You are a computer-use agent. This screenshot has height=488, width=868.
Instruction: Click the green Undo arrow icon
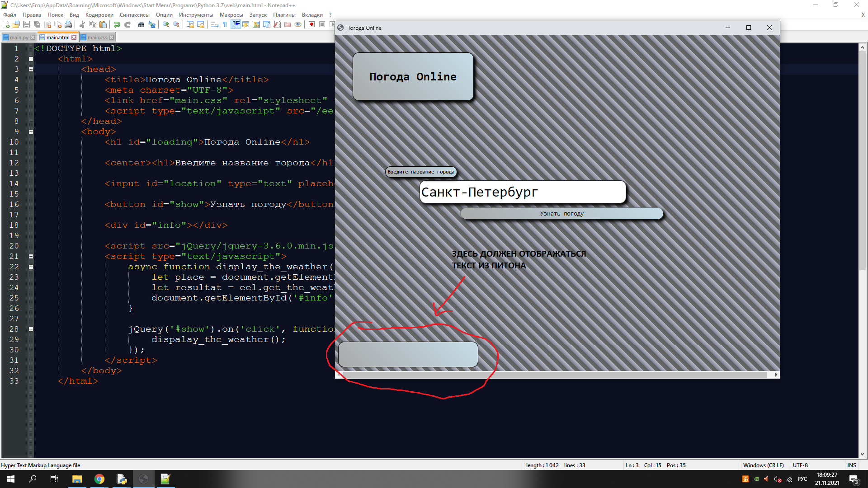[x=117, y=24]
